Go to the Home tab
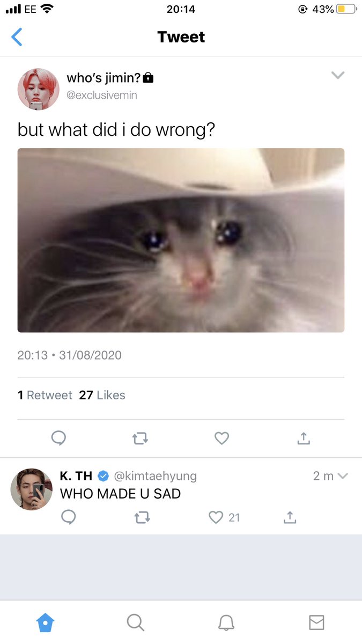The width and height of the screenshot is (362, 644). pos(45,623)
